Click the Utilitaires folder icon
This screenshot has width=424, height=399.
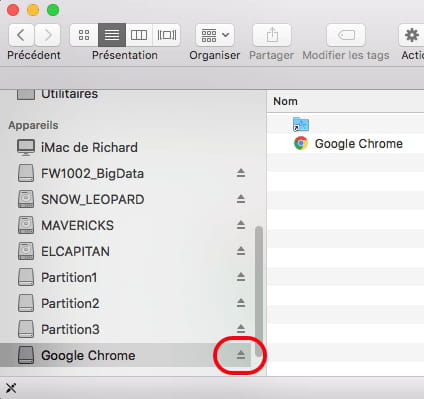26,94
